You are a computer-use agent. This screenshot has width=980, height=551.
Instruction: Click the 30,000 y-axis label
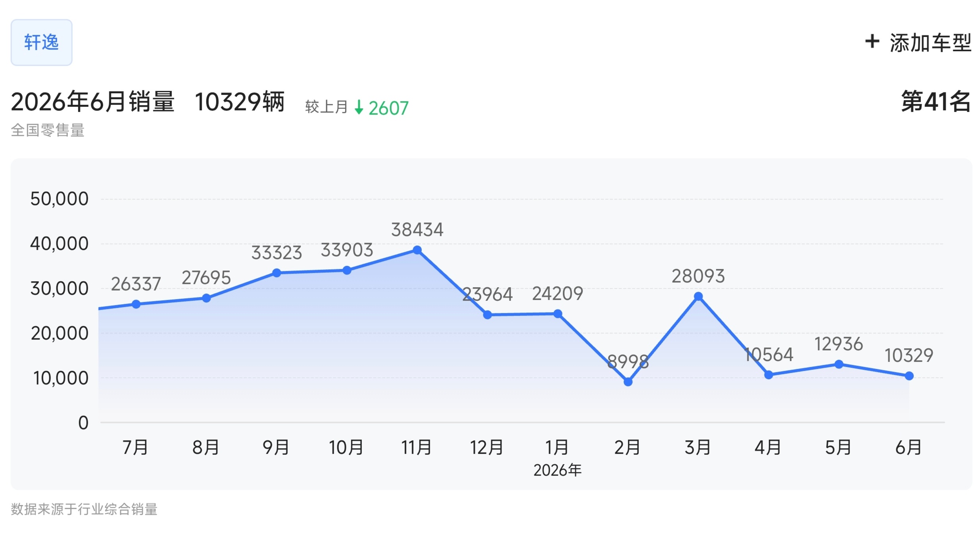(x=60, y=289)
